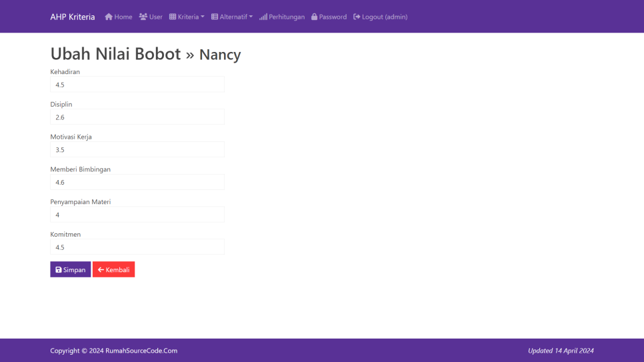
Task: Click into the Motivasi Kerja field
Action: tap(137, 150)
